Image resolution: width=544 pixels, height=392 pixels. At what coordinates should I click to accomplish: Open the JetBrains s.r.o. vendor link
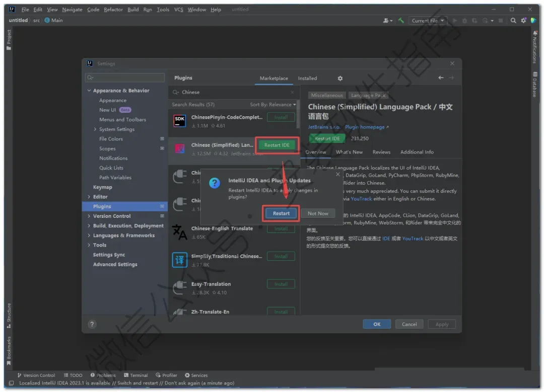(324, 127)
